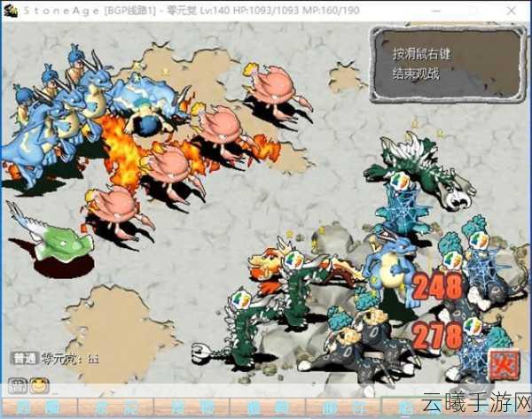The image size is (532, 419).
Task: Close the StoneAge window
Action: click(512, 11)
